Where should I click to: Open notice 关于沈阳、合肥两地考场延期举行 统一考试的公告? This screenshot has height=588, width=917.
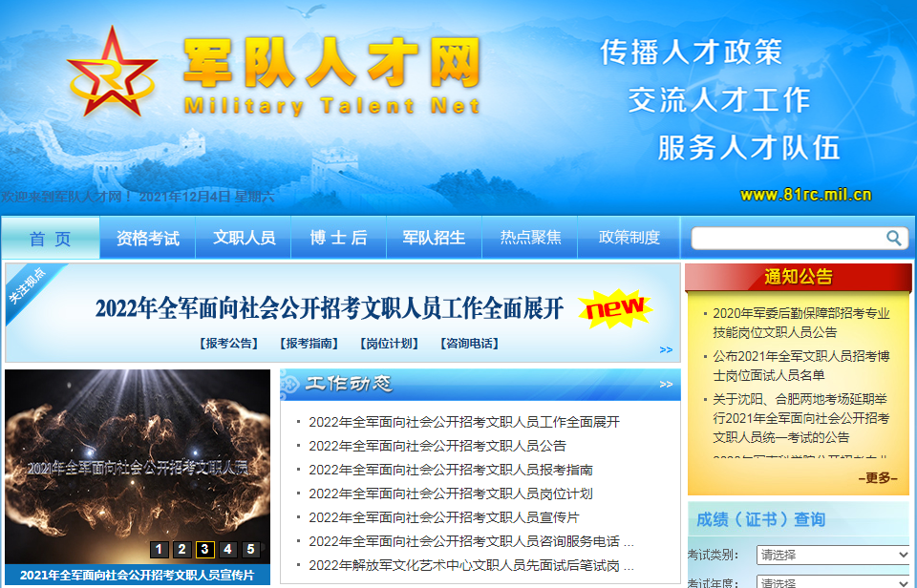click(x=801, y=418)
